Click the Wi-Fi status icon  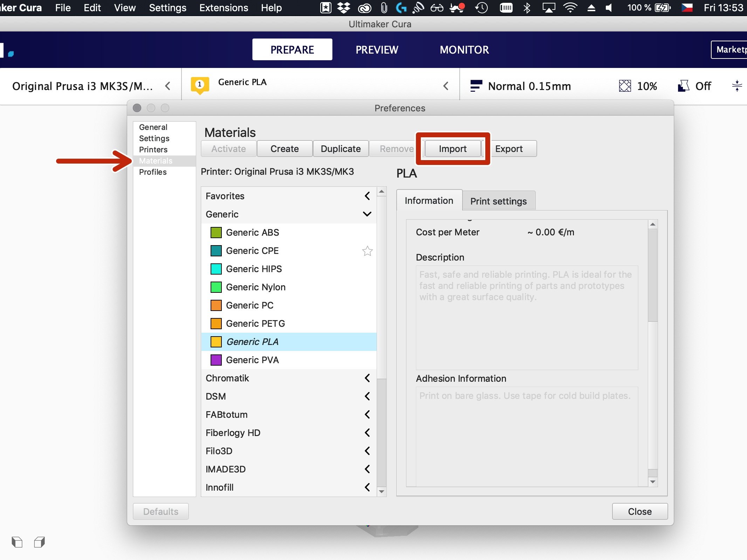click(570, 8)
